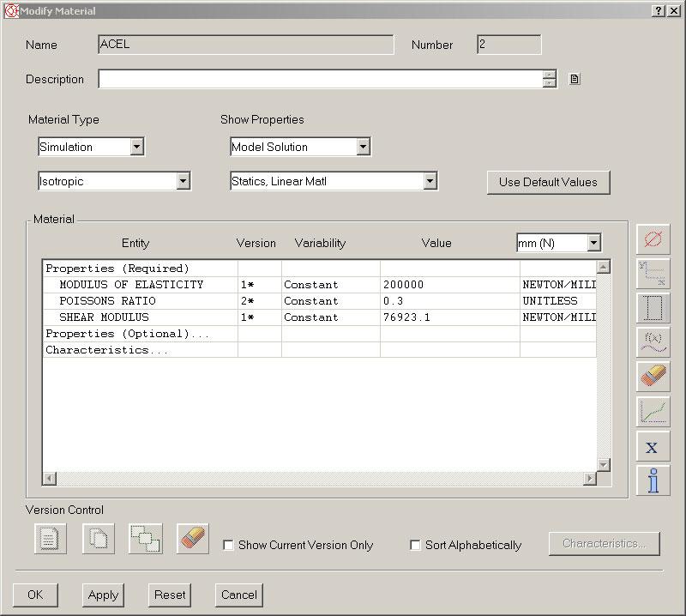This screenshot has width=686, height=616.
Task: Click Use Default Values button
Action: (x=548, y=182)
